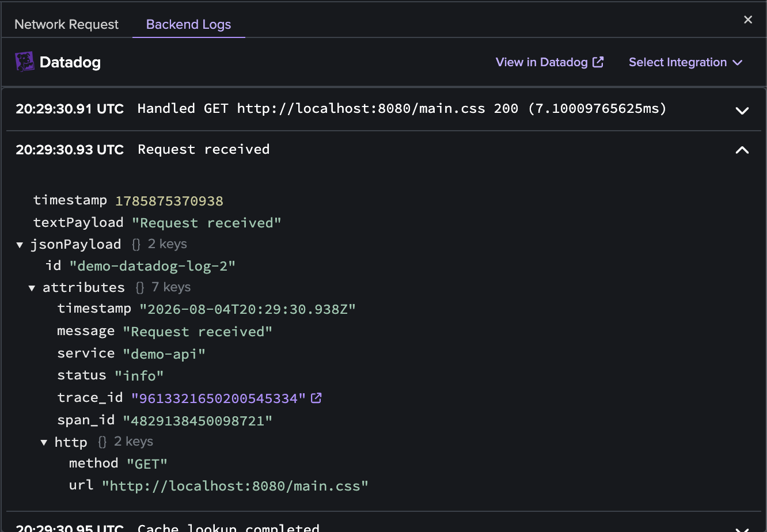This screenshot has height=532, width=767.
Task: Click the Datadog heading text
Action: [70, 62]
